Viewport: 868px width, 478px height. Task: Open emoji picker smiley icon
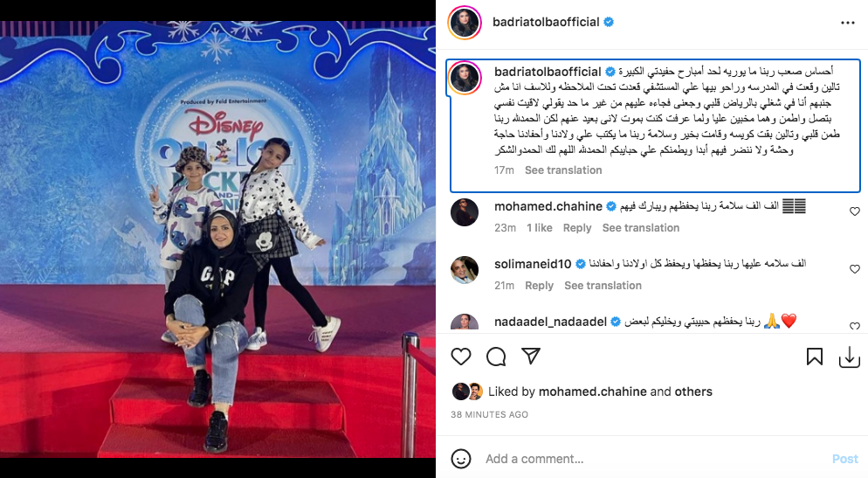pos(460,459)
